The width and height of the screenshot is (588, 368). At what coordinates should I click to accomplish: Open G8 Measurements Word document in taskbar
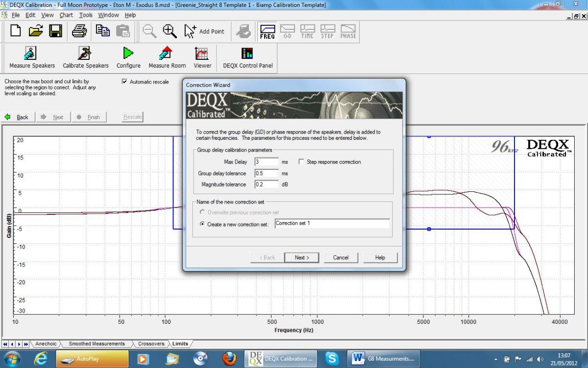pos(384,359)
